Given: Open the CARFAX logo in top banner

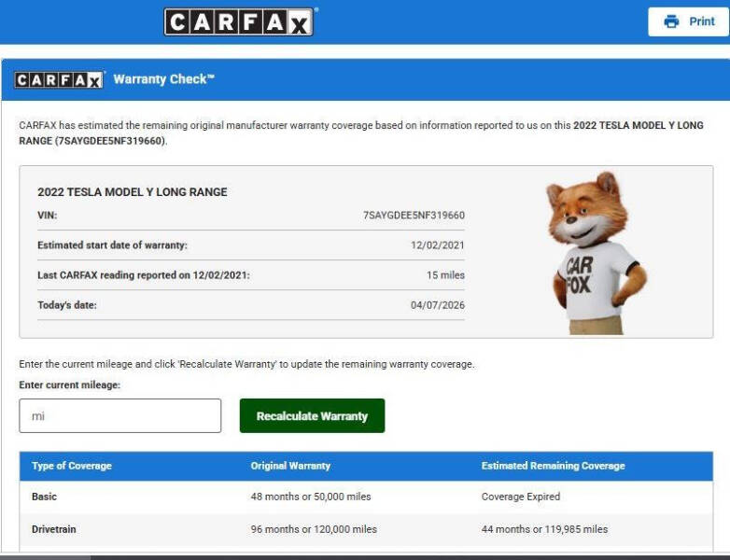Looking at the screenshot, I should pos(239,21).
